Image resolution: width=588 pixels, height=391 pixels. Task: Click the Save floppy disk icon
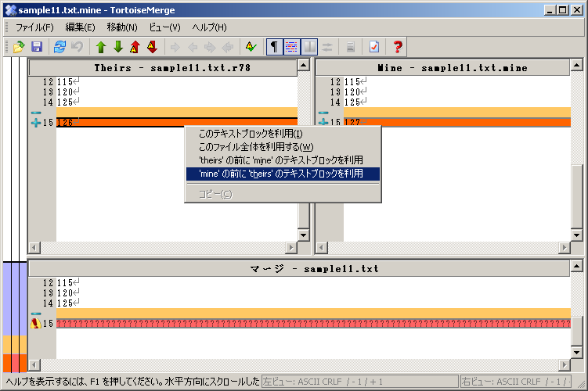(37, 47)
